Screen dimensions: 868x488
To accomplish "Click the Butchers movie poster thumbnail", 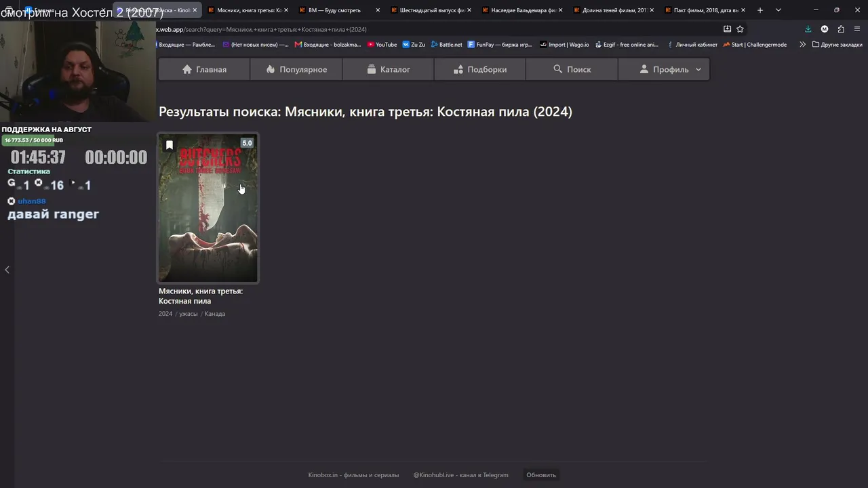I will click(208, 208).
